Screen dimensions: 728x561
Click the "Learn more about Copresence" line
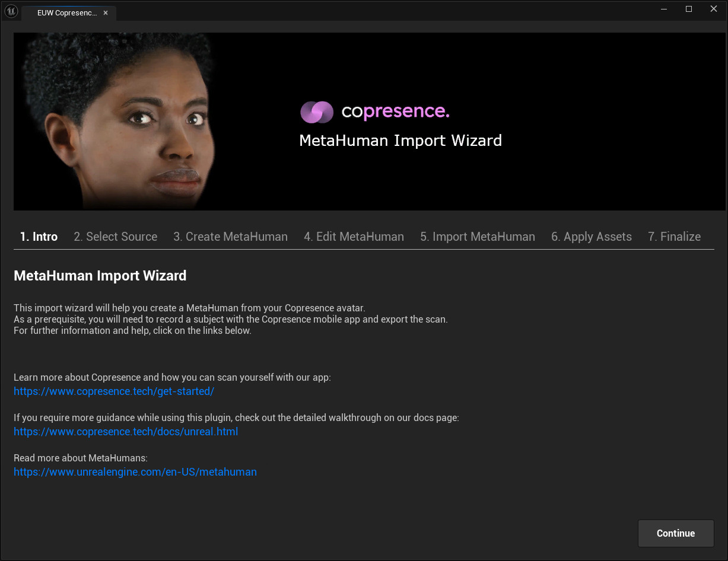tap(172, 377)
